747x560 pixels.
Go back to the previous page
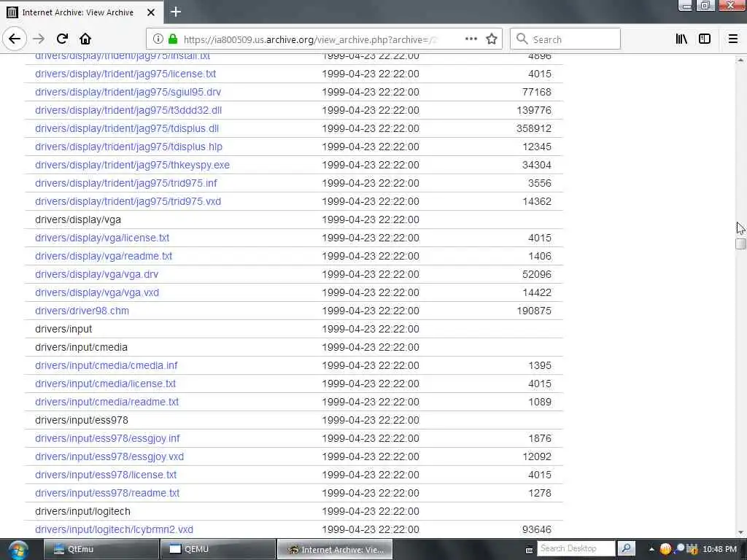tap(15, 39)
